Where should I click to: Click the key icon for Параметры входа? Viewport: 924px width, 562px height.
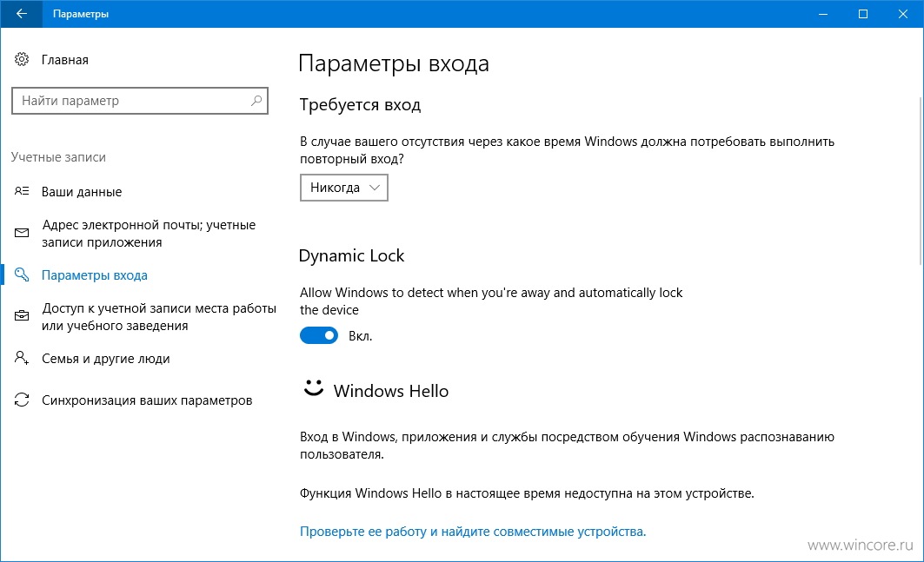click(22, 274)
